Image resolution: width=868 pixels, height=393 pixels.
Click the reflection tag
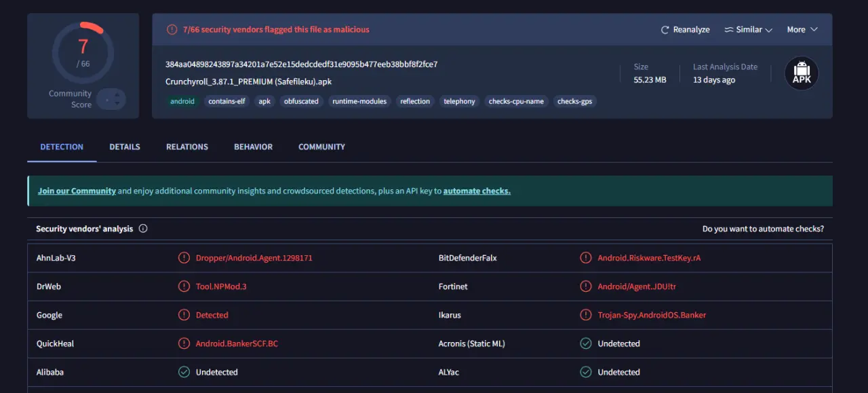(x=415, y=101)
